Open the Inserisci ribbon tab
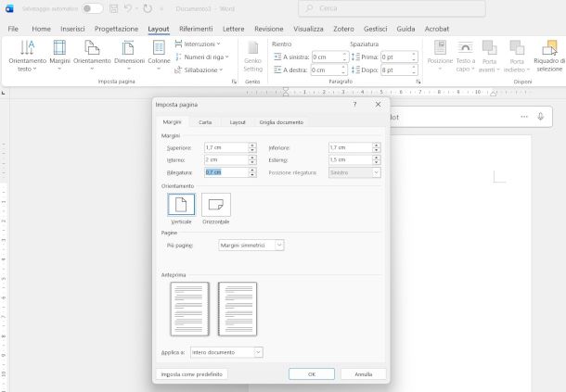This screenshot has height=392, width=566. tap(72, 29)
